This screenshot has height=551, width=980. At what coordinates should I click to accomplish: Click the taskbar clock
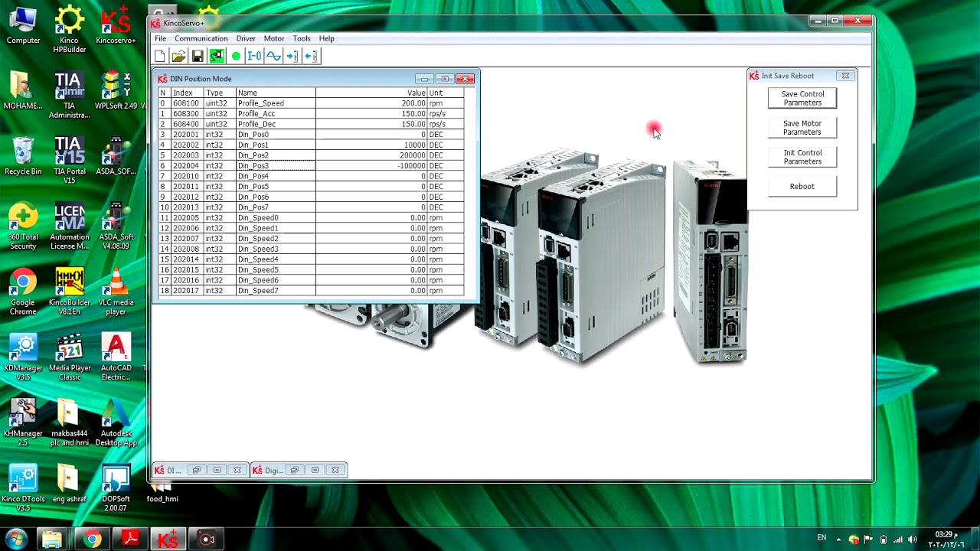pos(946,540)
